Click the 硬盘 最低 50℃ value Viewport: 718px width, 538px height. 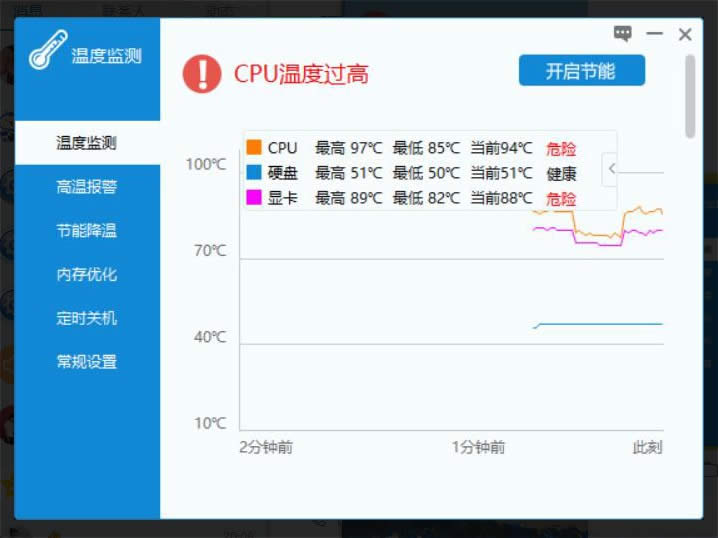pos(426,173)
